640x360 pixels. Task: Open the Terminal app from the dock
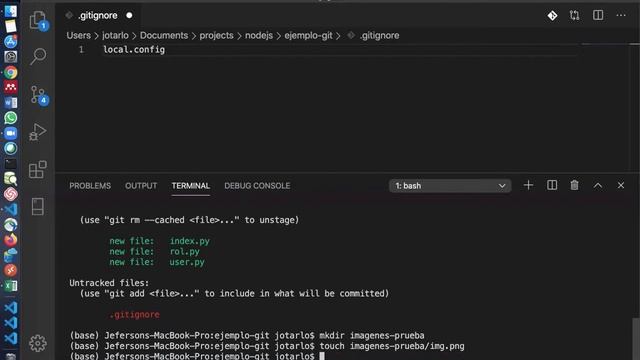pyautogui.click(x=11, y=164)
